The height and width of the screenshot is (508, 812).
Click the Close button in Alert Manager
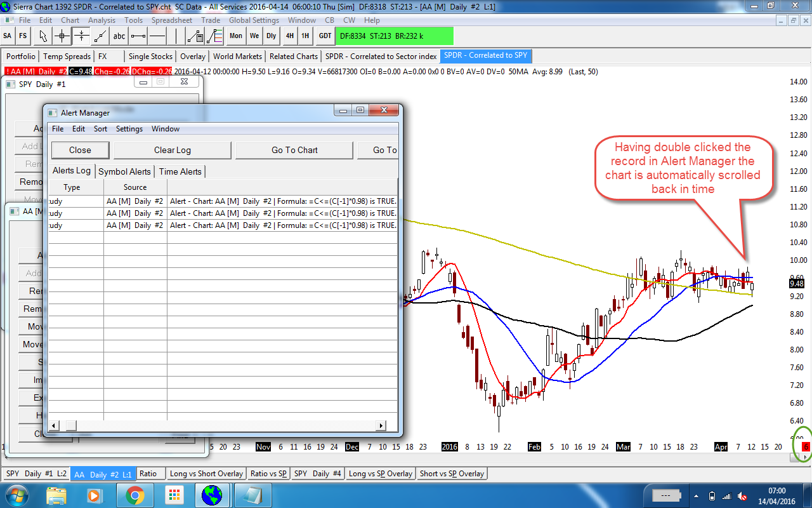point(80,150)
